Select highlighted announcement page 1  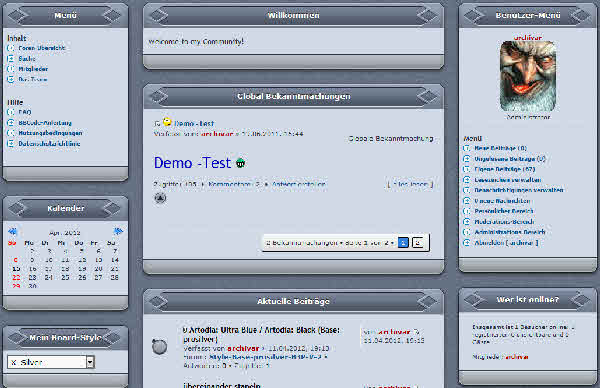pyautogui.click(x=403, y=243)
